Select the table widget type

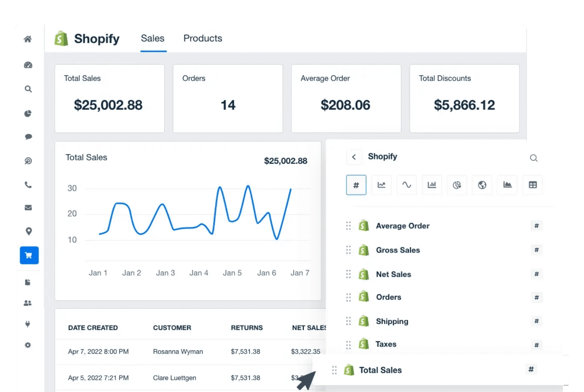(x=533, y=185)
